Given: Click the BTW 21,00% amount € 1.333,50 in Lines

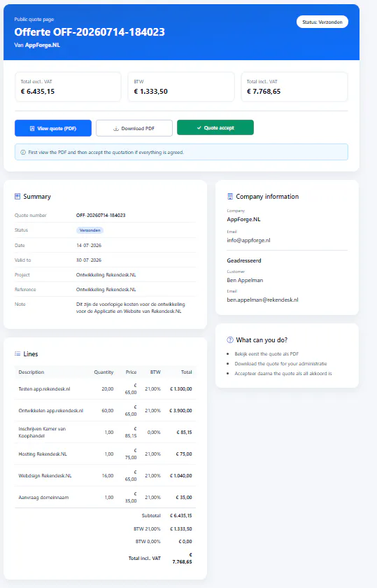Looking at the screenshot, I should pos(180,528).
